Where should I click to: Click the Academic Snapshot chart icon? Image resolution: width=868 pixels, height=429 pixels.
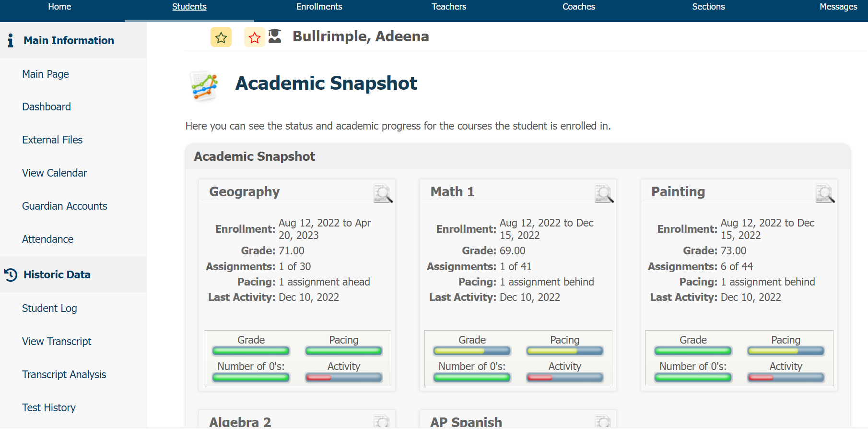[x=204, y=86]
